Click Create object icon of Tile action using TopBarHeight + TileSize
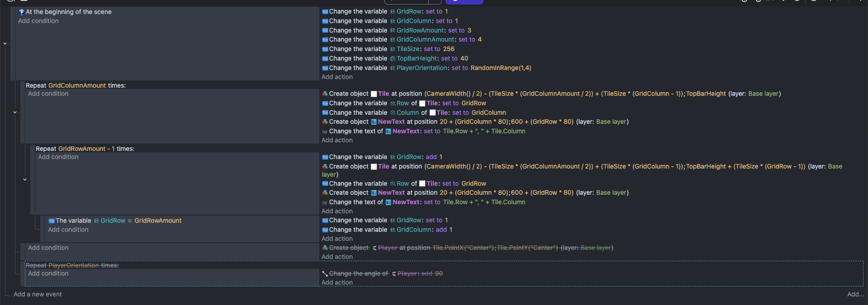 point(325,167)
